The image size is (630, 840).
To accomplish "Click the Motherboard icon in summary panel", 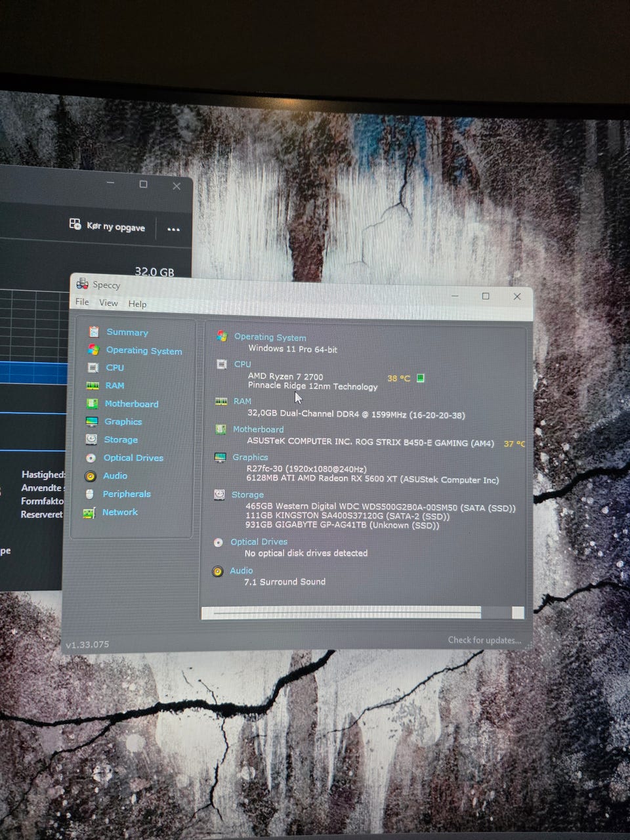I will [x=220, y=429].
